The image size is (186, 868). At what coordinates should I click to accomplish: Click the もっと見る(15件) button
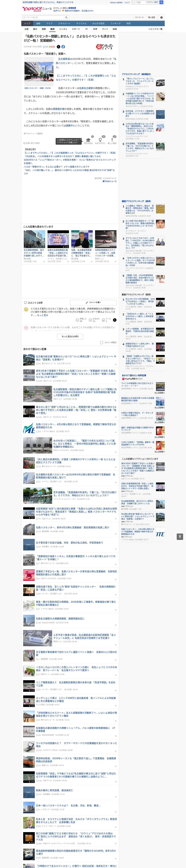click(x=70, y=336)
